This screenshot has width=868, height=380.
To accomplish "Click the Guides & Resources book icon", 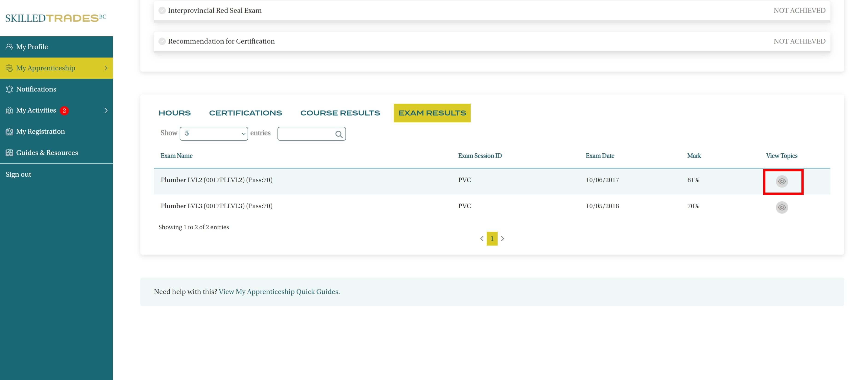I will click(9, 152).
